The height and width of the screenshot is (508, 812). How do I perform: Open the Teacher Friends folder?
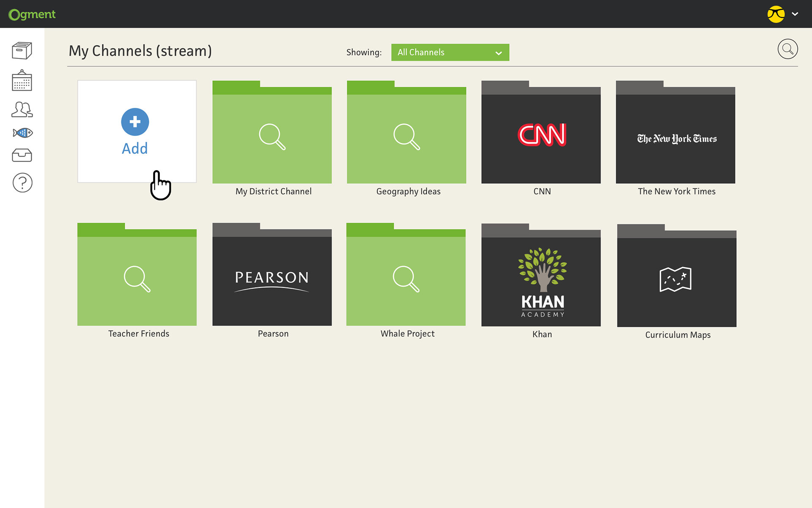point(137,274)
